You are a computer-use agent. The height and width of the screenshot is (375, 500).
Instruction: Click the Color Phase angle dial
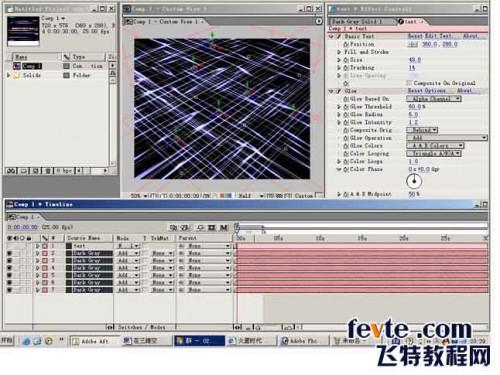[x=414, y=181]
